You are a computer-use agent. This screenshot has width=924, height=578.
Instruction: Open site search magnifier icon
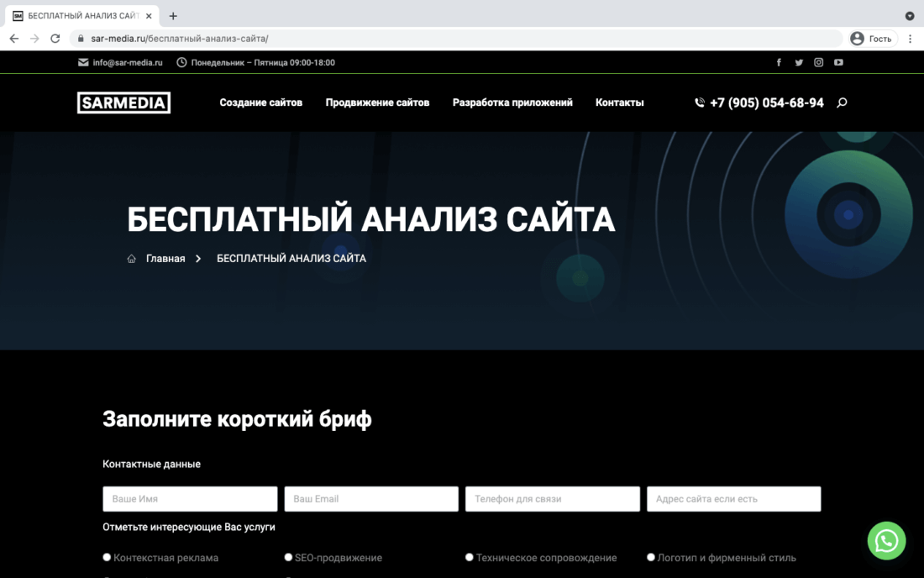coord(842,102)
